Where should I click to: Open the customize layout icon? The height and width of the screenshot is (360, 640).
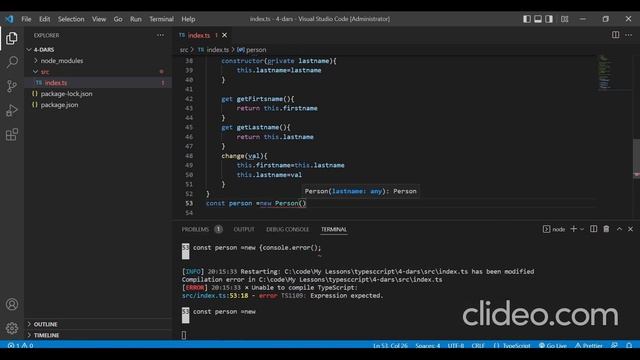[564, 19]
